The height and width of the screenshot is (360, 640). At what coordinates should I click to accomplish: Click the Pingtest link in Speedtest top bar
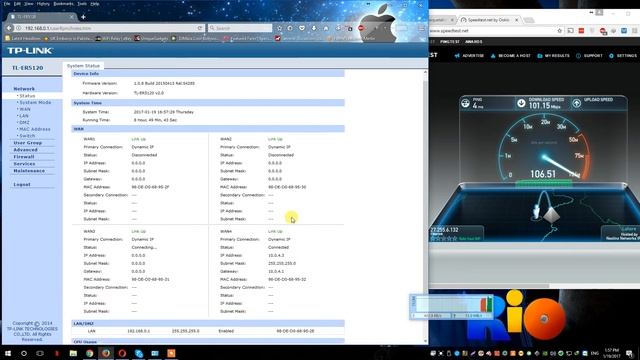click(449, 42)
